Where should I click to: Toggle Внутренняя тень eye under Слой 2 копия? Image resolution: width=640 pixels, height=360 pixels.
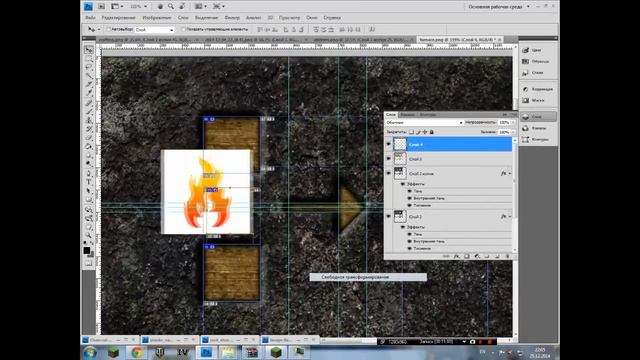pos(409,198)
